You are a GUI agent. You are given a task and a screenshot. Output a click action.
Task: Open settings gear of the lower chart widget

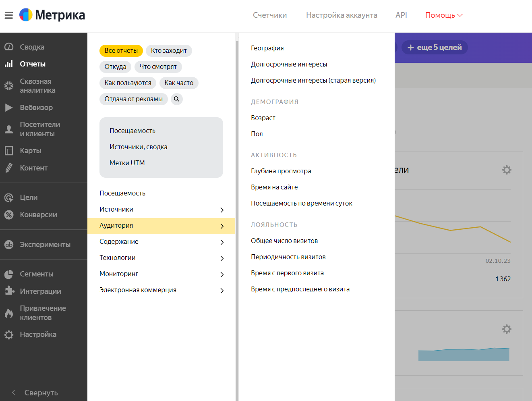(x=507, y=329)
